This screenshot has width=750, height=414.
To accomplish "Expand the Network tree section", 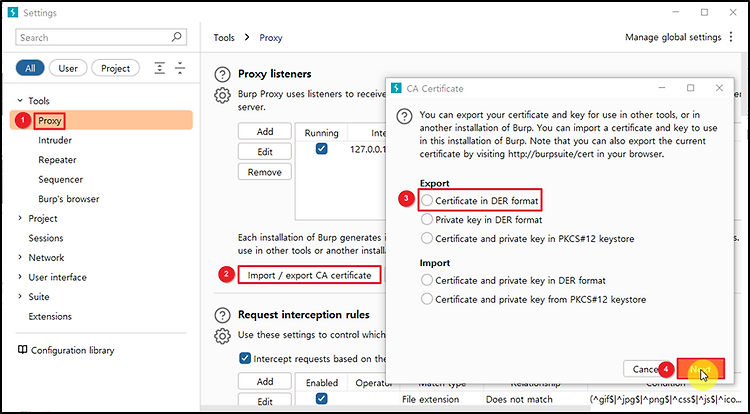I will click(x=20, y=257).
